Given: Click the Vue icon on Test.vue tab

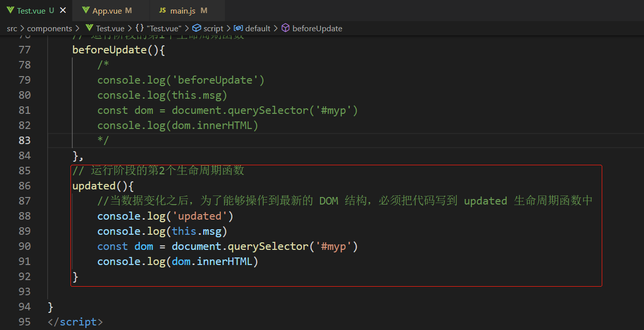Looking at the screenshot, I should [10, 10].
